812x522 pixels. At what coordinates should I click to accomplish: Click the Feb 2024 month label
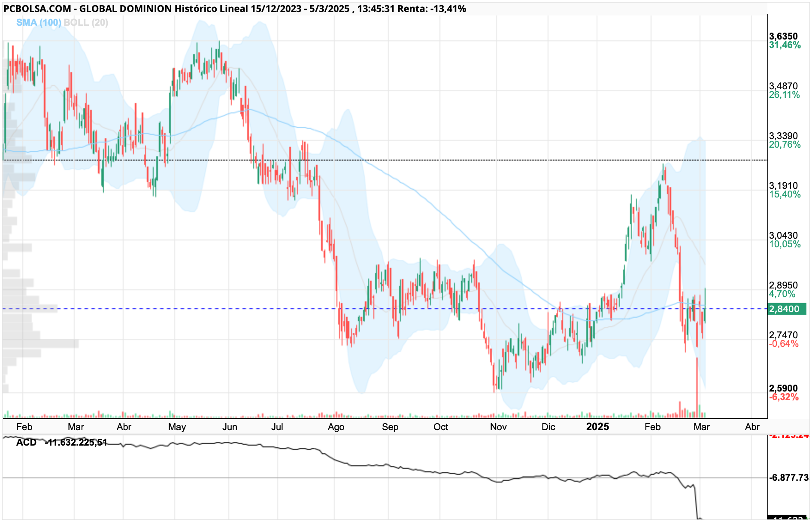[24, 427]
